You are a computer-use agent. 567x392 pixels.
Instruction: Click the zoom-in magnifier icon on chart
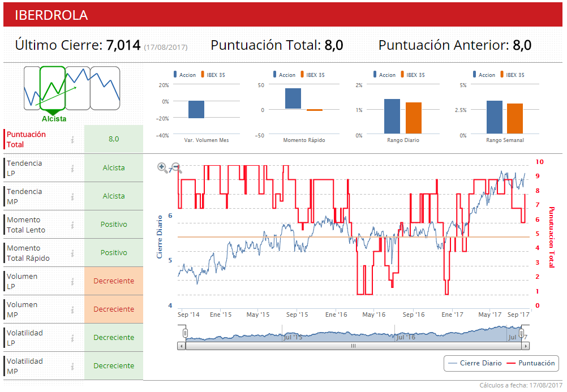[x=162, y=167]
